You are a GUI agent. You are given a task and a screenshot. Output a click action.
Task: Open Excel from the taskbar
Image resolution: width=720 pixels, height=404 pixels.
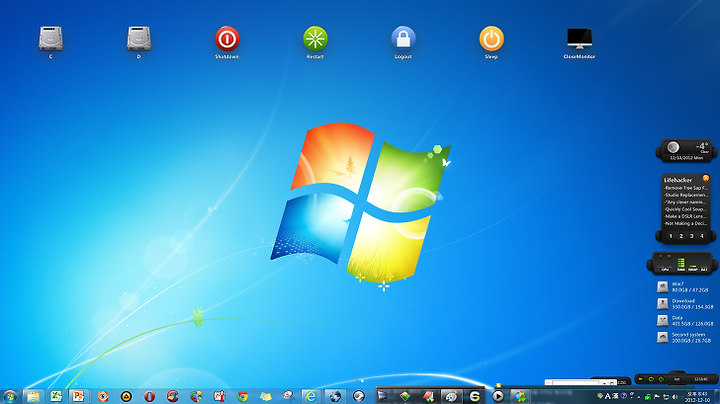tap(56, 396)
